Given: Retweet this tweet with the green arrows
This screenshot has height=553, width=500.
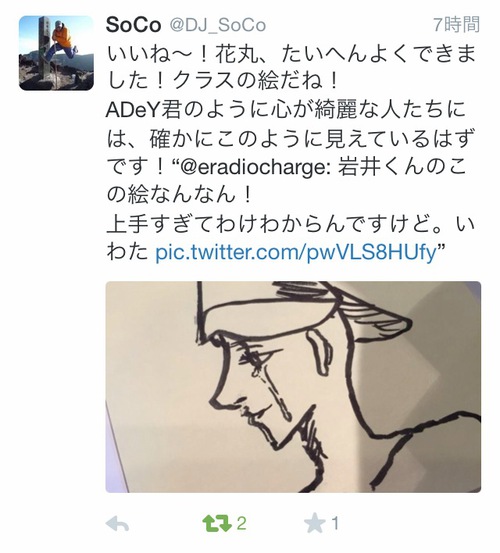Looking at the screenshot, I should (217, 524).
